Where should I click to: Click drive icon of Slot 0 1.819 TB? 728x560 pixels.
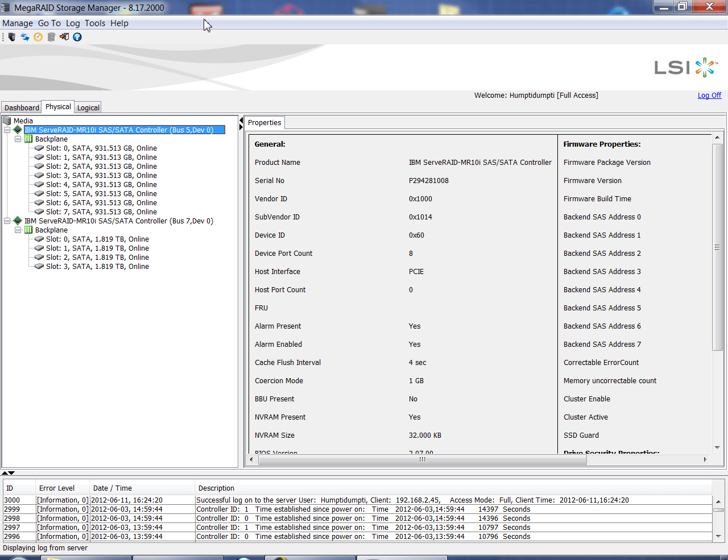point(39,239)
